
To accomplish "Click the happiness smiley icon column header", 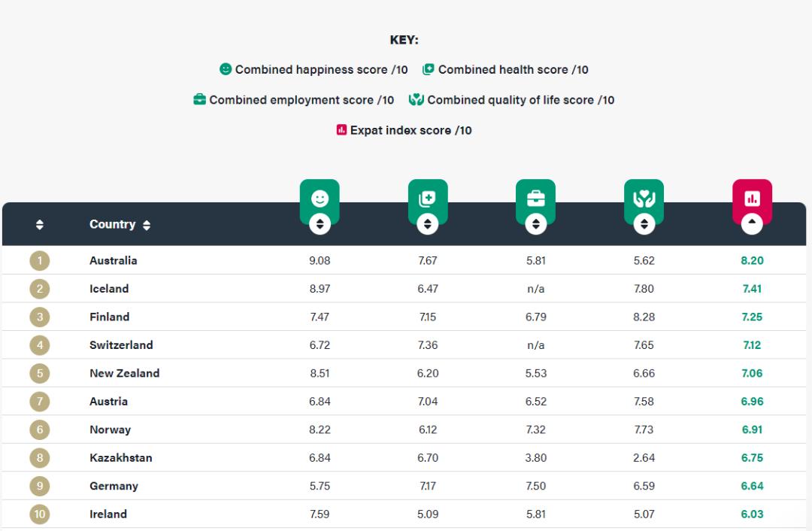I will click(x=320, y=199).
